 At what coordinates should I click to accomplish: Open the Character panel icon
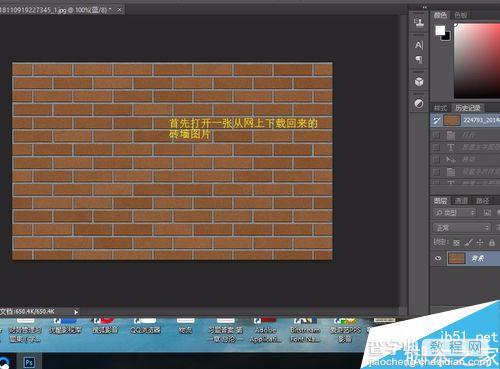pos(419,45)
